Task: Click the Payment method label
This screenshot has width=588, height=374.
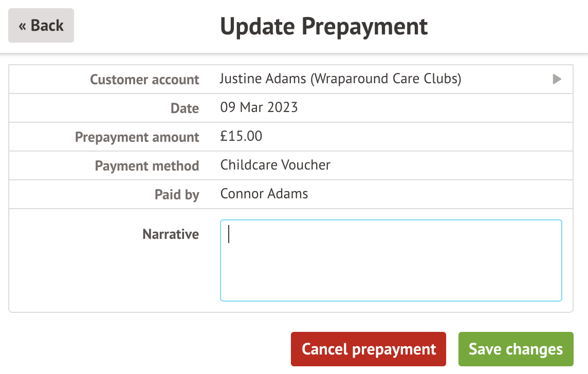Action: click(146, 166)
